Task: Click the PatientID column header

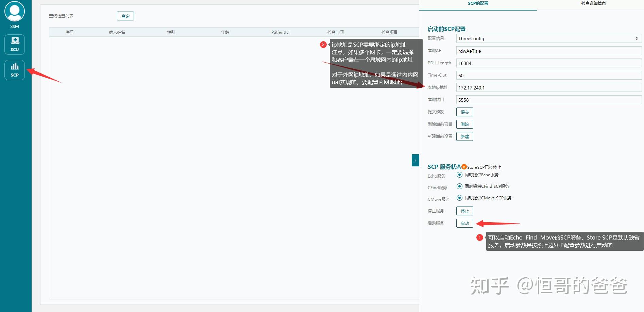Action: click(x=280, y=32)
